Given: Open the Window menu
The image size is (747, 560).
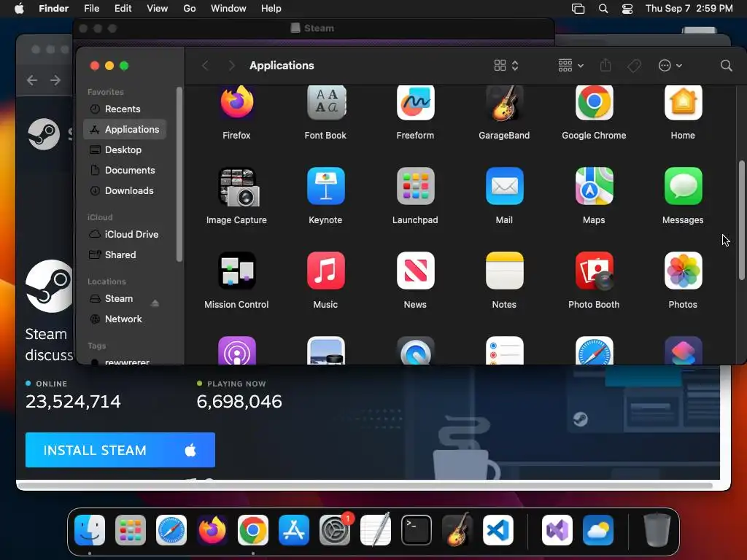Looking at the screenshot, I should [228, 9].
